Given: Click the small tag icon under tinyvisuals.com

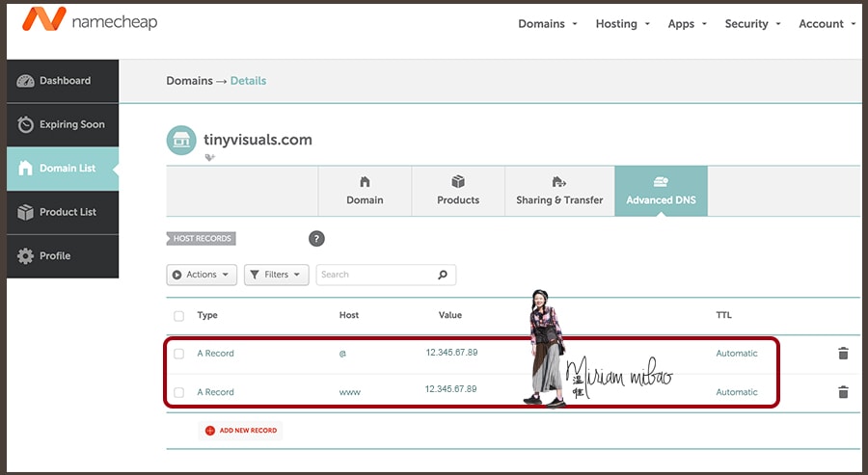Looking at the screenshot, I should pyautogui.click(x=210, y=158).
